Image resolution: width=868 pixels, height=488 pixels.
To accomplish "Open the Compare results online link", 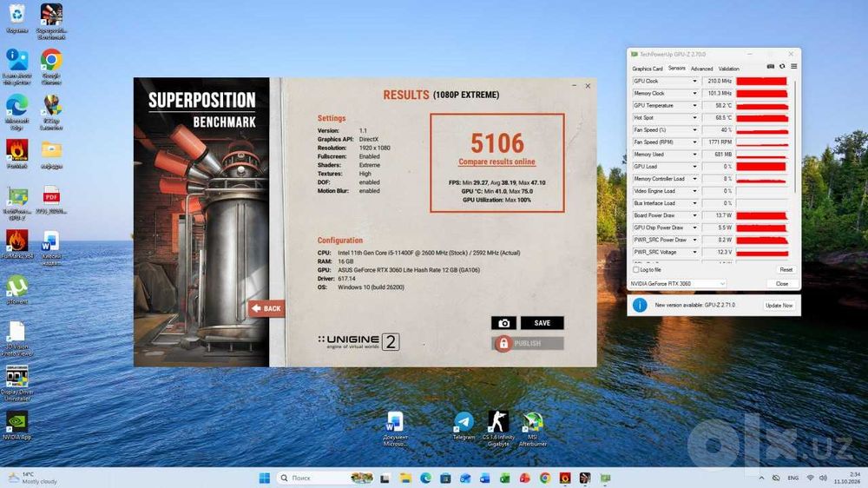I will click(x=496, y=162).
